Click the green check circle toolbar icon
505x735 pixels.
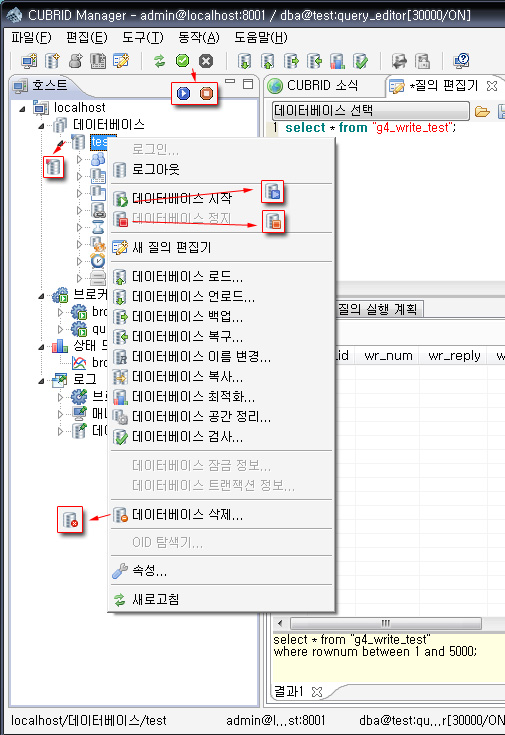tap(182, 61)
